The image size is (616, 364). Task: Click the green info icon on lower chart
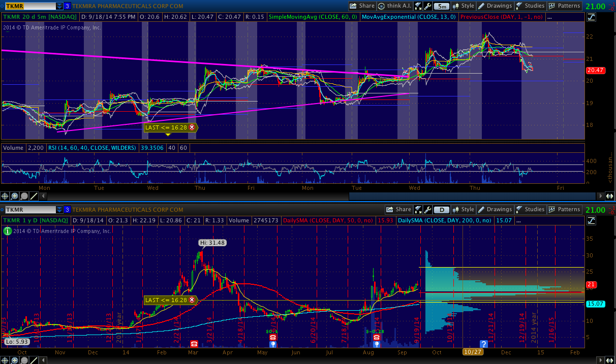tap(7, 231)
